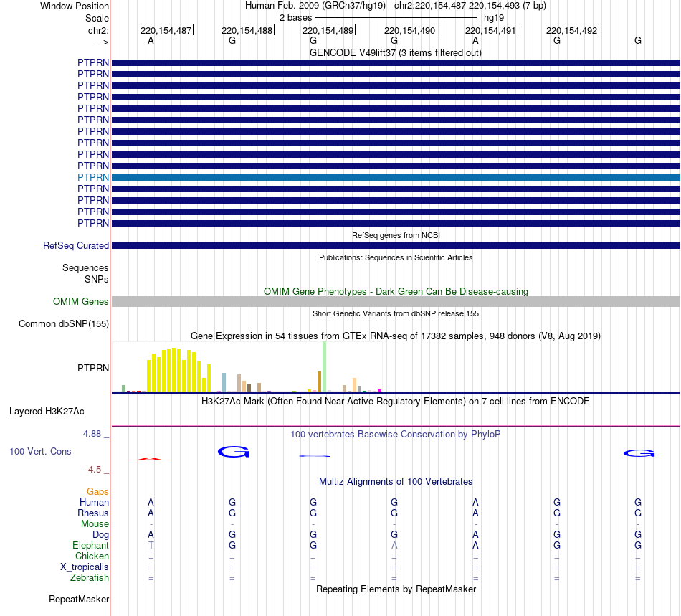Viewport: 681px width, 616px height.
Task: Click the -4.5 PhyloP lower scale value
Action: (x=93, y=470)
